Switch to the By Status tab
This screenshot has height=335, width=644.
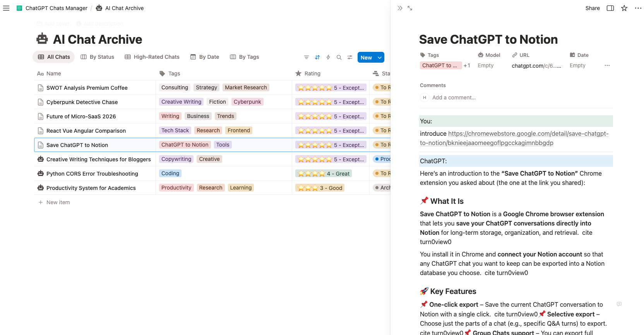point(98,57)
